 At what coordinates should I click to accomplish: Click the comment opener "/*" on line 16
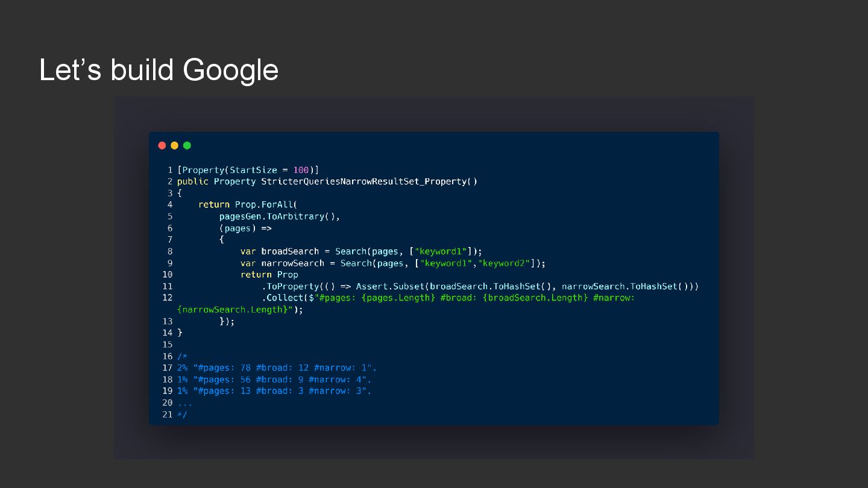pyautogui.click(x=182, y=356)
